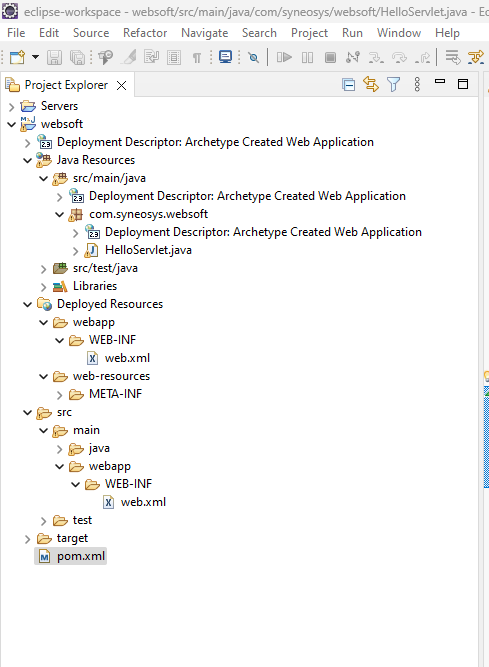The height and width of the screenshot is (667, 489).
Task: Open the Navigate menu
Action: pyautogui.click(x=205, y=33)
